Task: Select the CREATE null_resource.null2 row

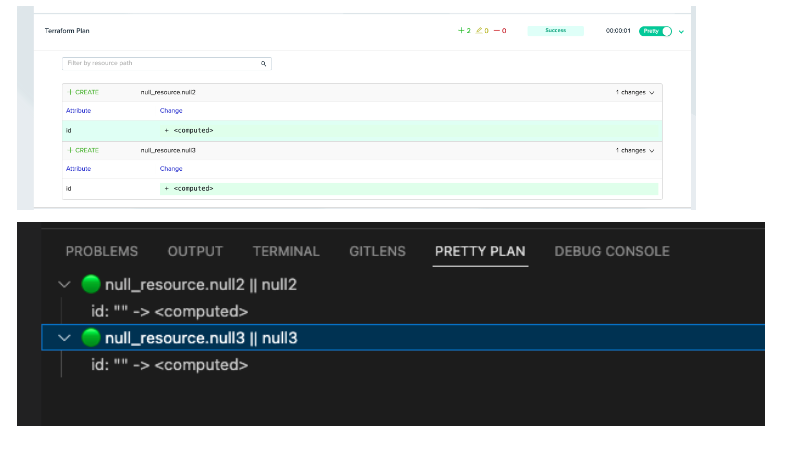Action: point(362,93)
